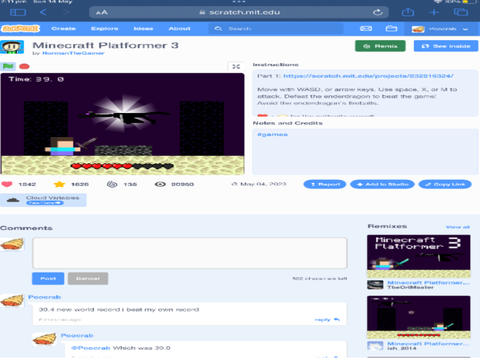View all remixes link
The image size is (480, 360).
coord(458,227)
